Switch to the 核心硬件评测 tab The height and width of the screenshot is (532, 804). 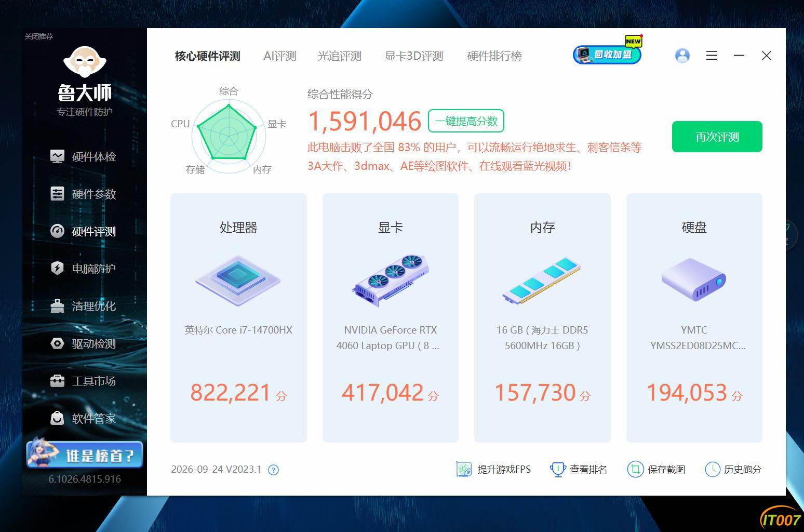[208, 56]
